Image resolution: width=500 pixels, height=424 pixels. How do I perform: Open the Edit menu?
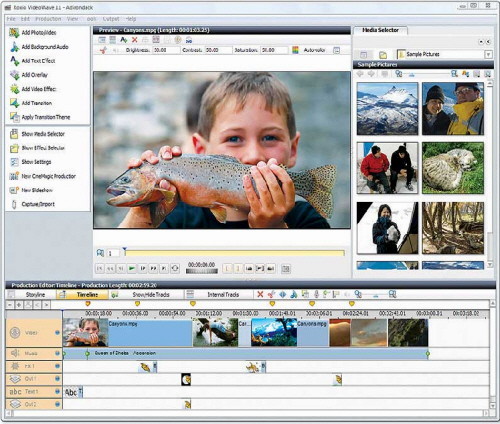tap(25, 19)
